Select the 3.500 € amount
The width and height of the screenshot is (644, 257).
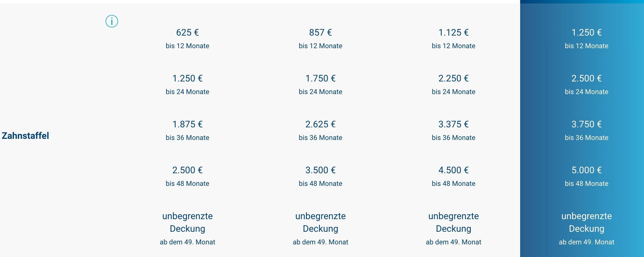(x=321, y=170)
